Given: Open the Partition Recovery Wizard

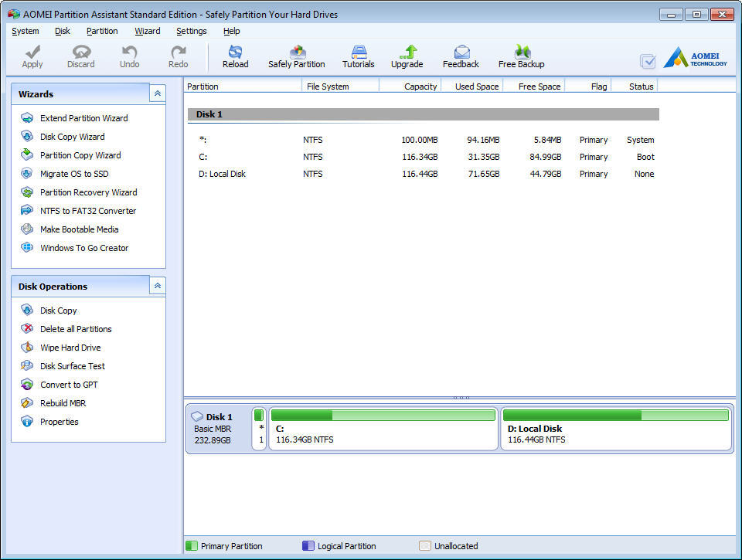Looking at the screenshot, I should tap(88, 192).
